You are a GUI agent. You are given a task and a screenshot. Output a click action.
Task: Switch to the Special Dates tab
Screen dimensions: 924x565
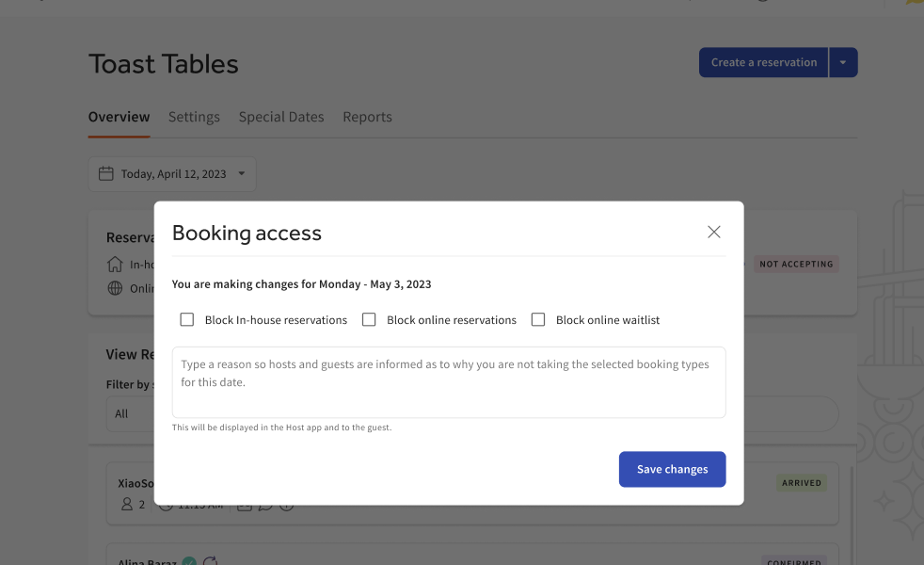[x=281, y=117]
